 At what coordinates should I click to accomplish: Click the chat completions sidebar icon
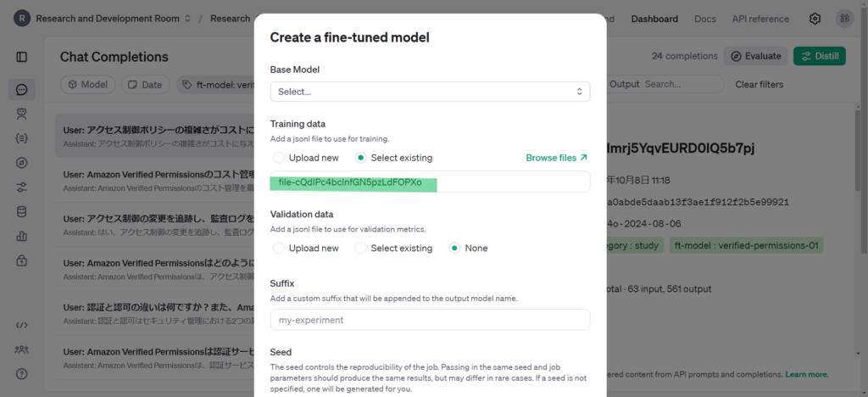22,89
